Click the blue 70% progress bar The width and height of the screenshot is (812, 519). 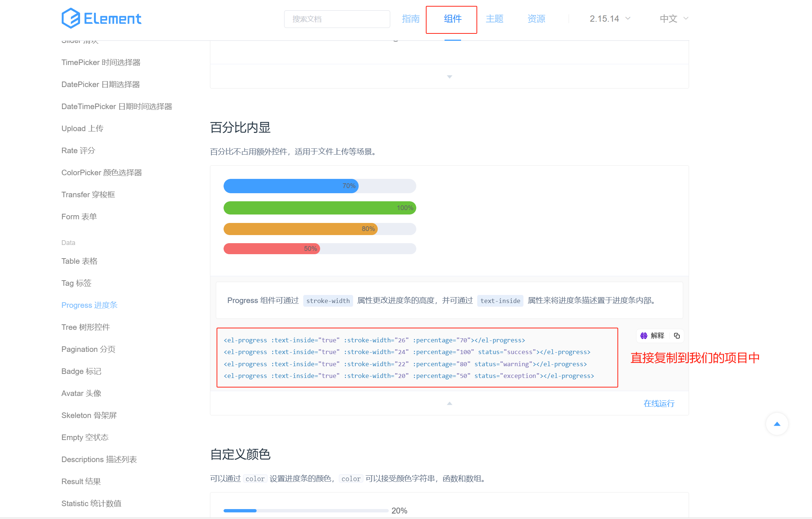290,186
